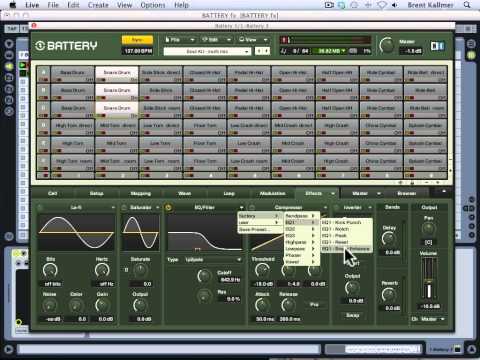The height and width of the screenshot is (360, 480).
Task: Switch to the Setup tab
Action: tap(97, 193)
